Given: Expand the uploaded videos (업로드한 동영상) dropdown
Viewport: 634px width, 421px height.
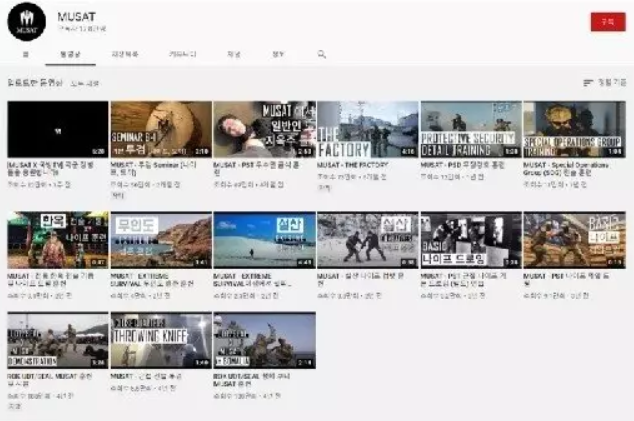Looking at the screenshot, I should (35, 83).
